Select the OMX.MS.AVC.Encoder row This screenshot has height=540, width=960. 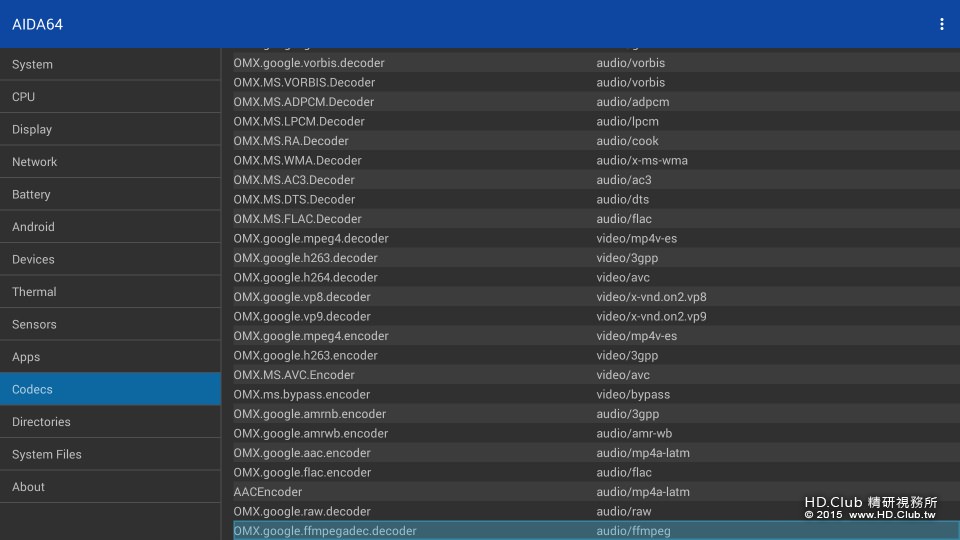(x=596, y=375)
